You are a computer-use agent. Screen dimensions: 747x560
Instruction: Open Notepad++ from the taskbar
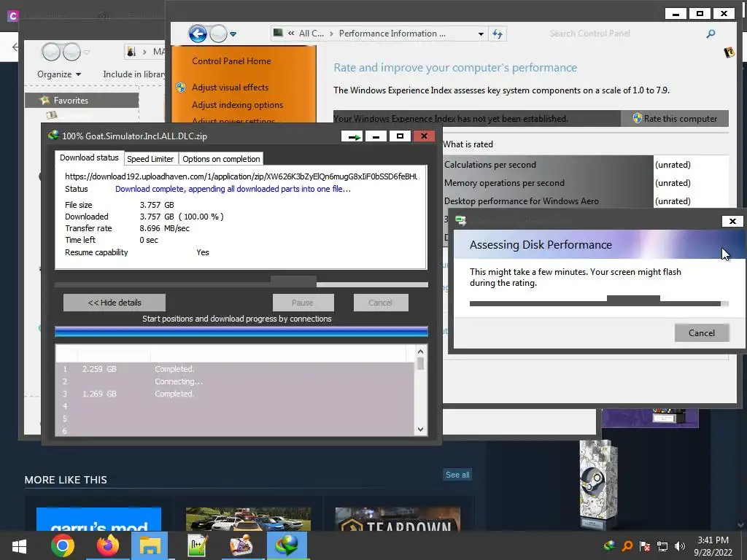(196, 545)
